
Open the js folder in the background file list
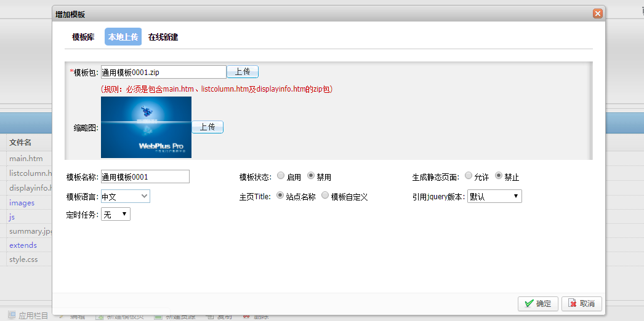(x=12, y=217)
